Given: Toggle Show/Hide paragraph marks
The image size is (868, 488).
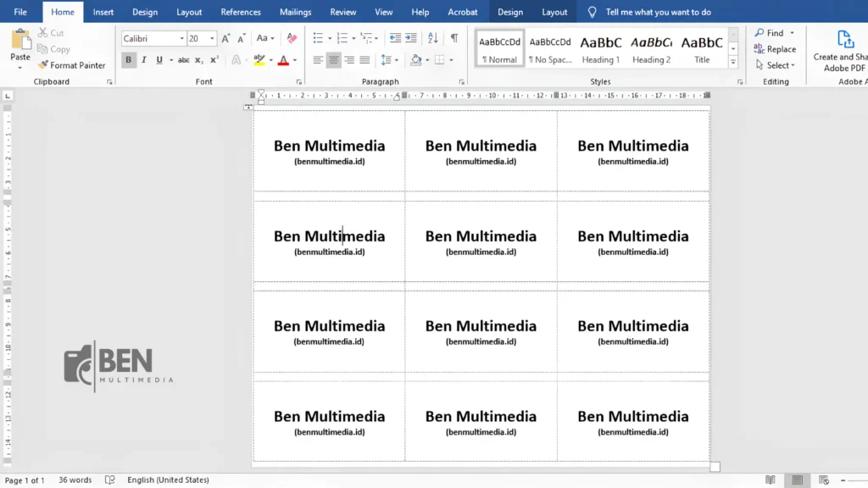Looking at the screenshot, I should click(454, 38).
